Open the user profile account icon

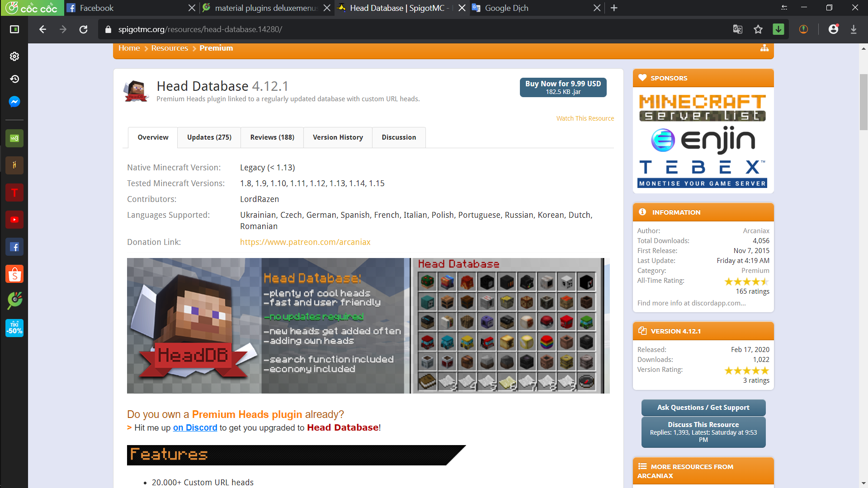pos(833,29)
